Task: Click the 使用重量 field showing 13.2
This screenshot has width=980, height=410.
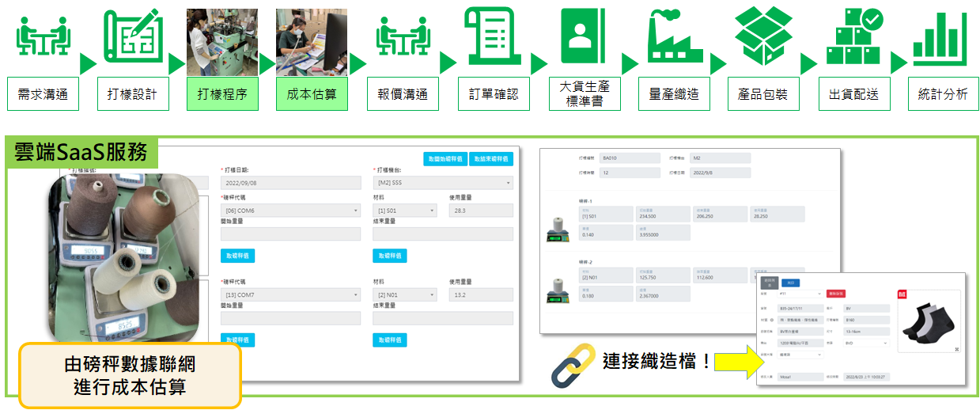Action: 481,294
